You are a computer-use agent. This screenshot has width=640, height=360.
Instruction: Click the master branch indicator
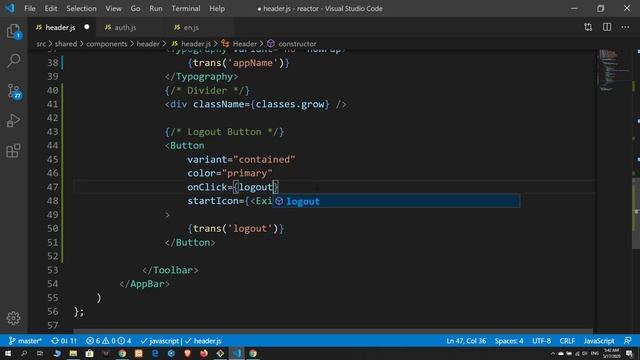pos(25,341)
